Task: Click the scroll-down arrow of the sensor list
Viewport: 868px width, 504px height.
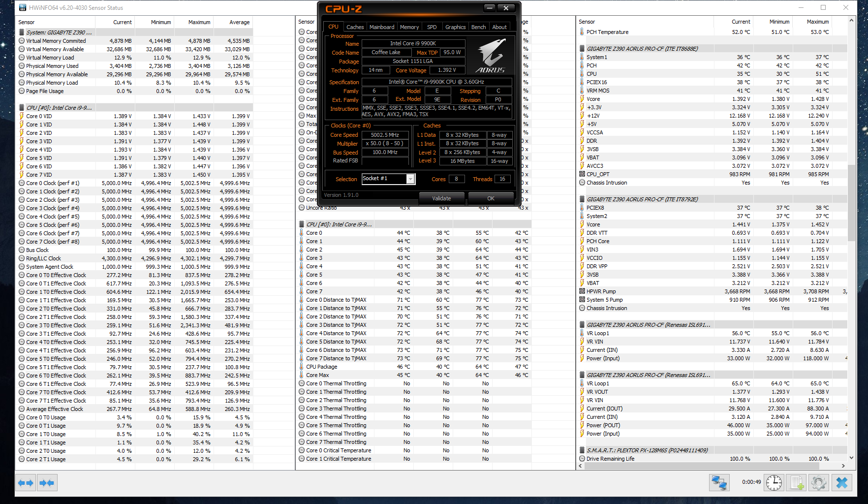Action: pos(851,458)
